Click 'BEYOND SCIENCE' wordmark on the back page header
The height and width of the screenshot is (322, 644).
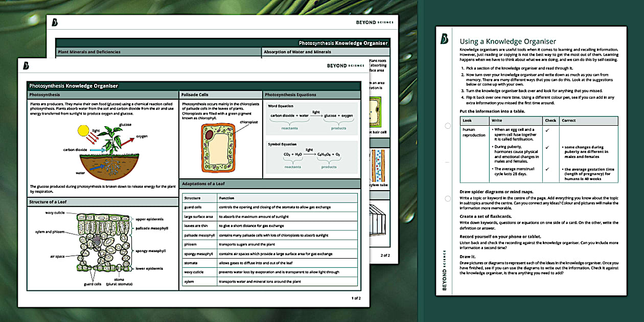coord(375,22)
